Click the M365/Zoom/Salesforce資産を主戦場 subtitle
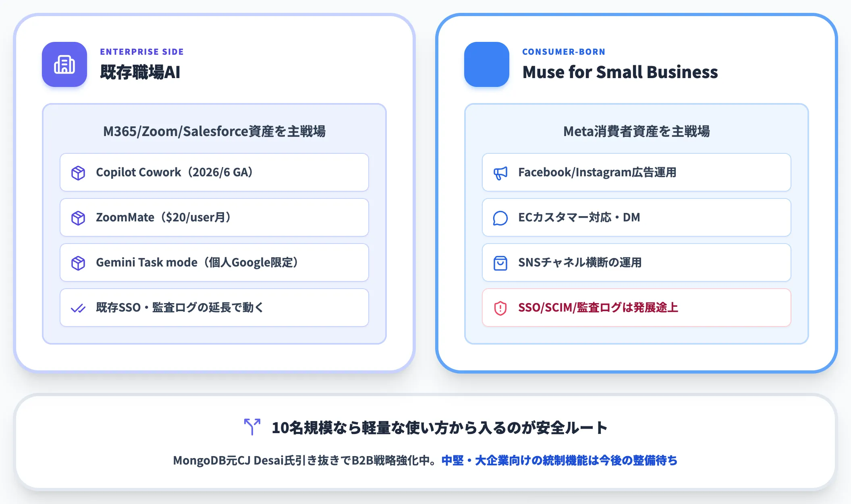851x504 pixels. (x=214, y=131)
